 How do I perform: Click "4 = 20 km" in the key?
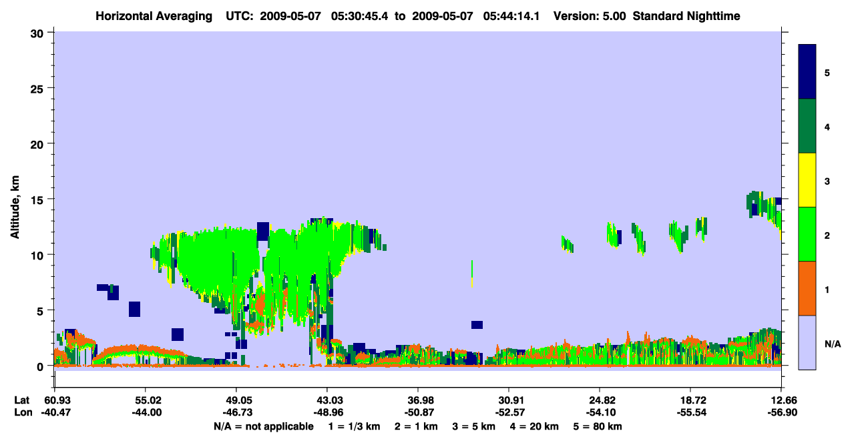click(533, 426)
